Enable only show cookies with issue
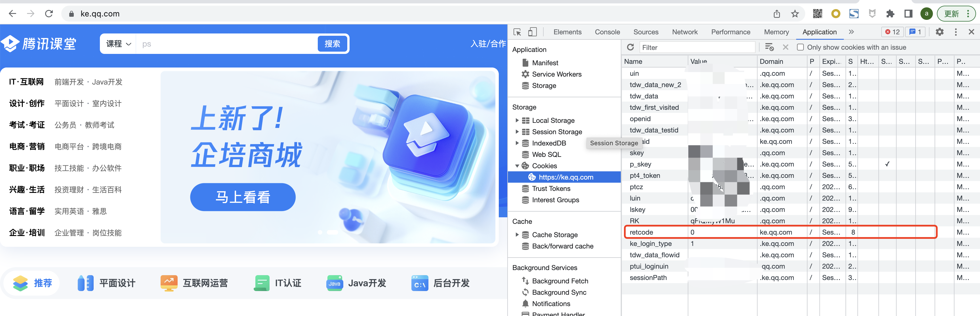 [x=800, y=47]
